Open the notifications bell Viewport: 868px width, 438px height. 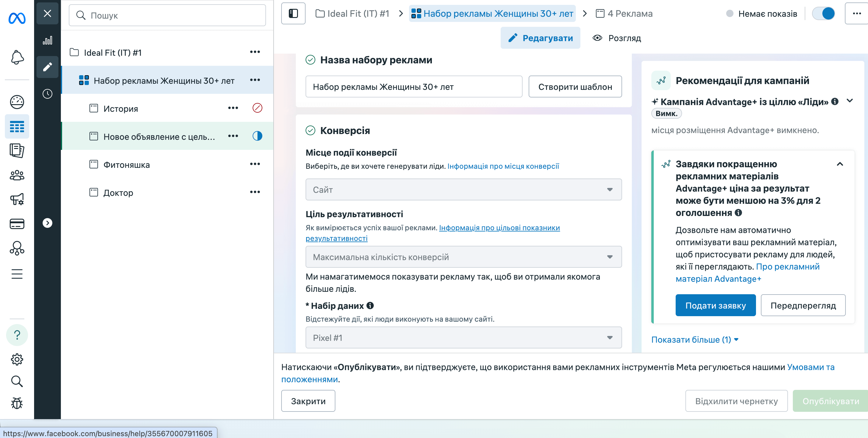point(17,57)
